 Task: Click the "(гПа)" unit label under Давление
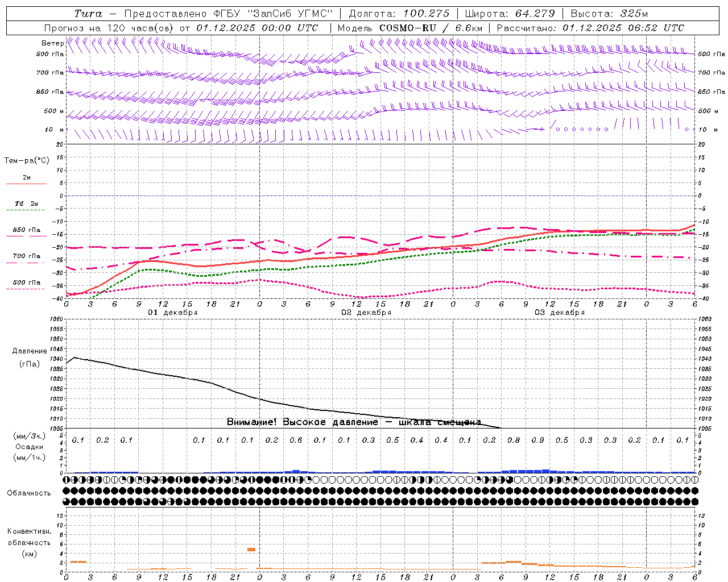(30, 364)
